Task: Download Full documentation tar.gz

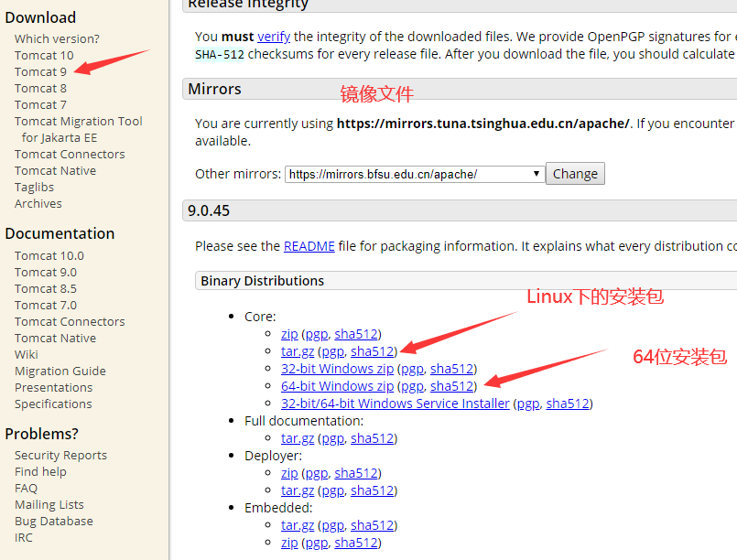Action: pyautogui.click(x=298, y=438)
